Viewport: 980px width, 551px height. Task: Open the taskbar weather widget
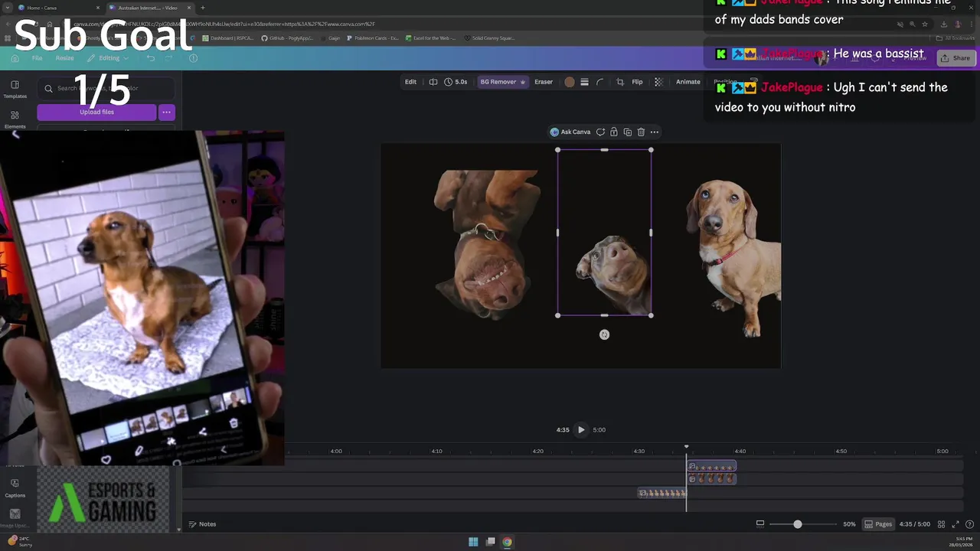pos(19,542)
